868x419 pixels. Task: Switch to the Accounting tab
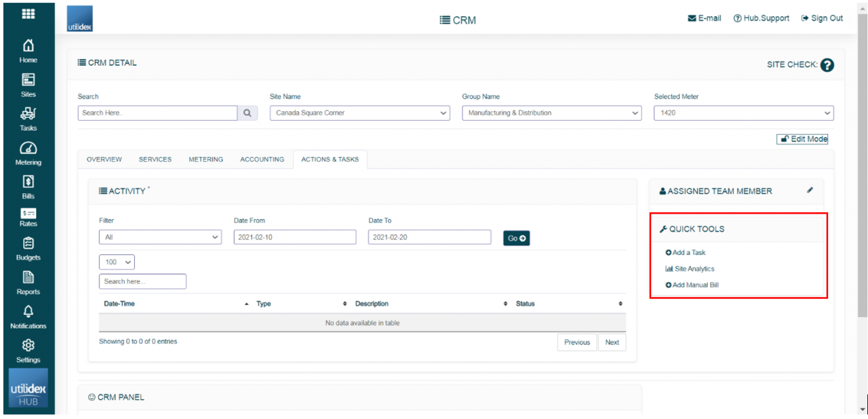pos(262,159)
